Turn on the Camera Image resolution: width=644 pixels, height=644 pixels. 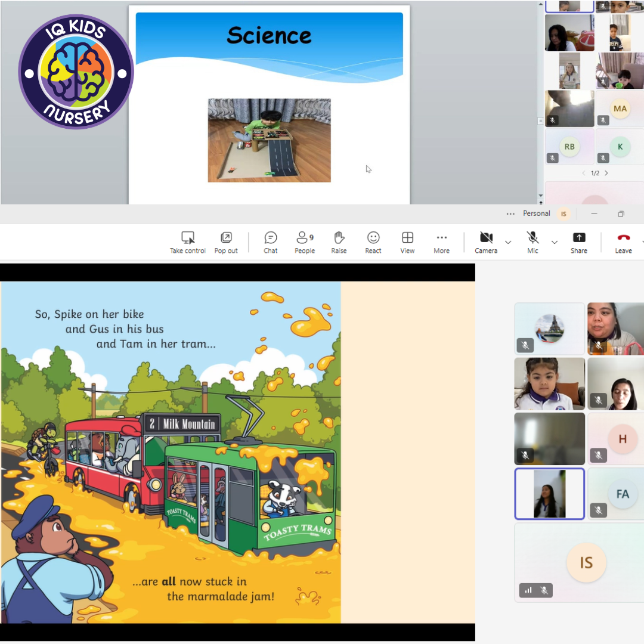coord(486,242)
